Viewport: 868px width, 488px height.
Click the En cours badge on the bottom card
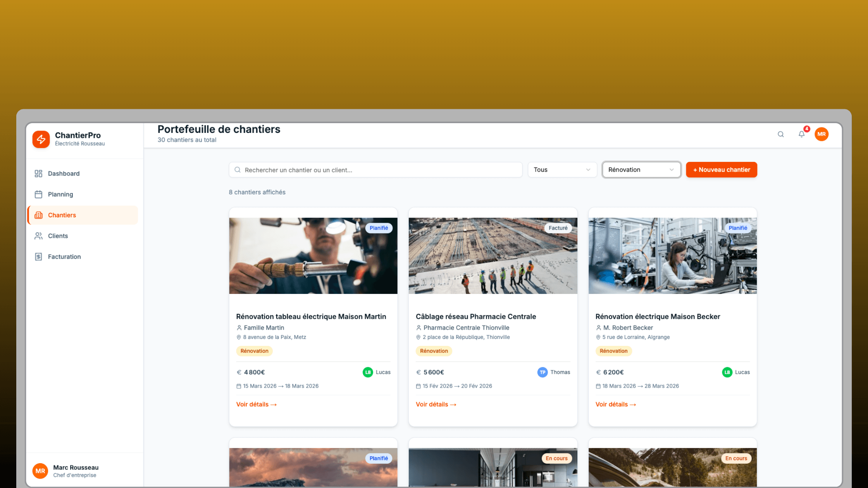click(556, 458)
